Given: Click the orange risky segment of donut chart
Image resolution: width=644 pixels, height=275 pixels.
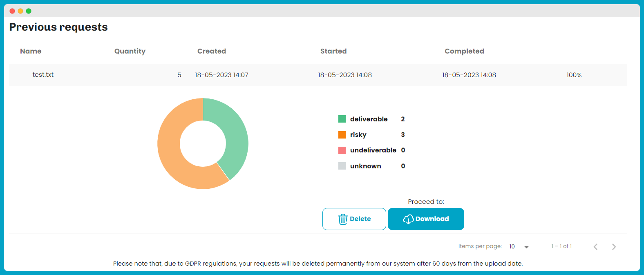Looking at the screenshot, I should [x=172, y=155].
